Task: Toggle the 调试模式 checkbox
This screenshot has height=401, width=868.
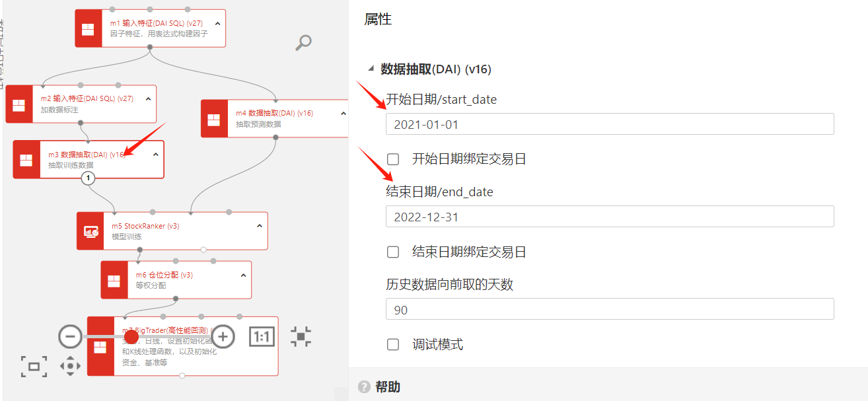Action: [x=393, y=344]
